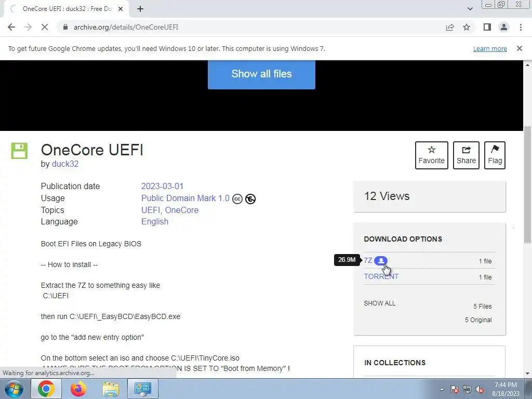Viewport: 532px width, 399px height.
Task: Stop page loading with X button
Action: pos(45,27)
